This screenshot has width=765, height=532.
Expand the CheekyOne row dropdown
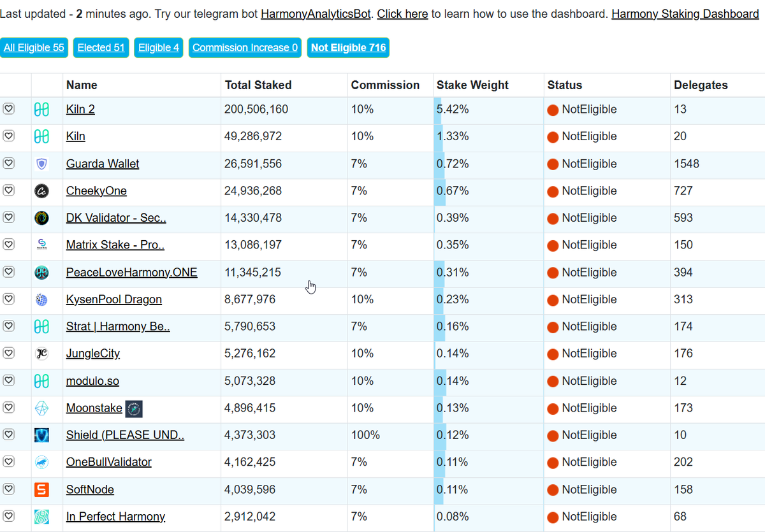pyautogui.click(x=8, y=191)
